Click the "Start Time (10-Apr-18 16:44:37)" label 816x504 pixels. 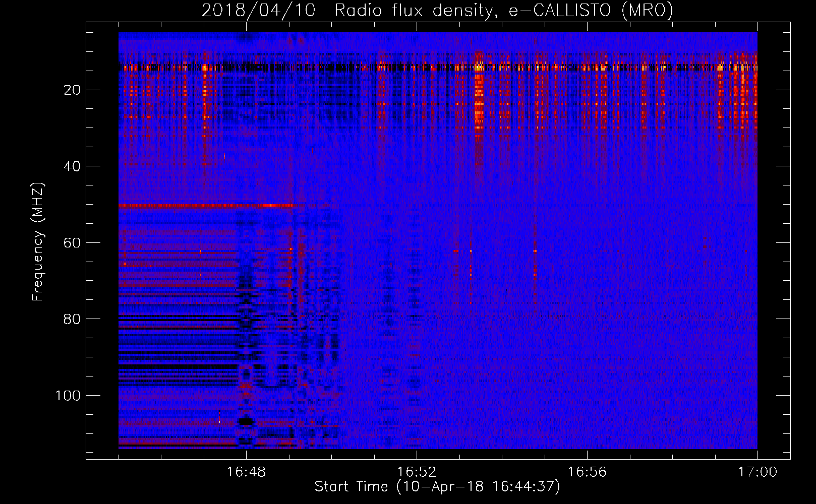coord(437,487)
